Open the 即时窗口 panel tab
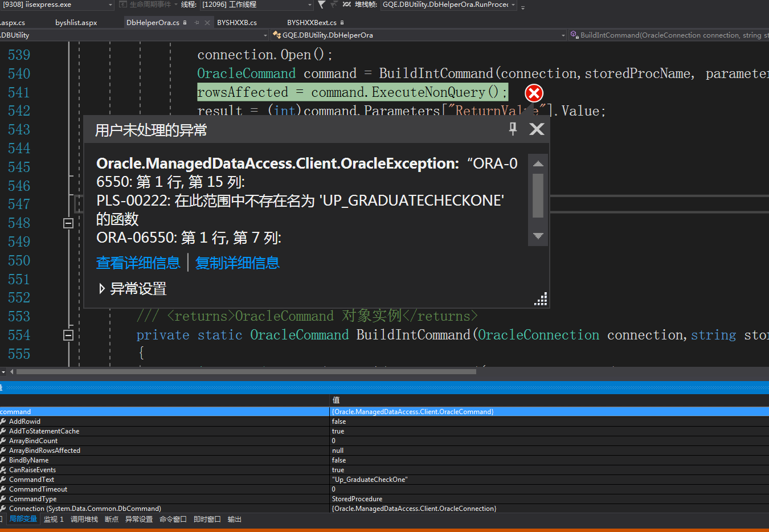The height and width of the screenshot is (532, 769). pos(207,519)
